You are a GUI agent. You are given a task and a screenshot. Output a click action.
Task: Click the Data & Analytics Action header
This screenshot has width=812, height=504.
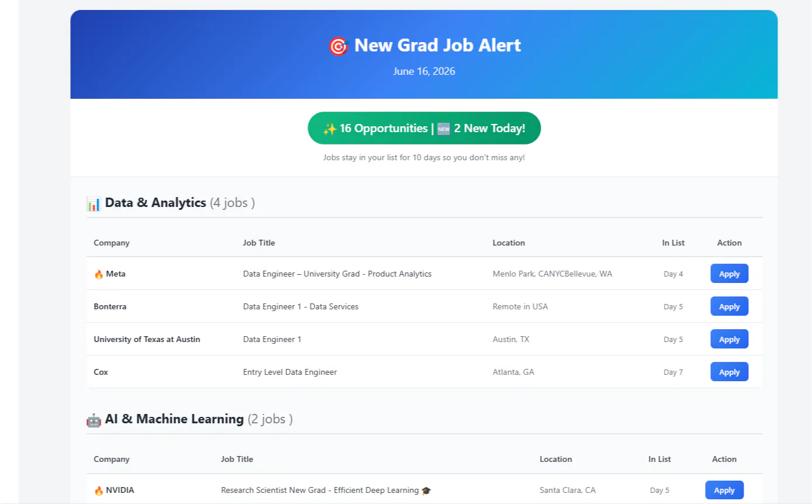click(730, 243)
